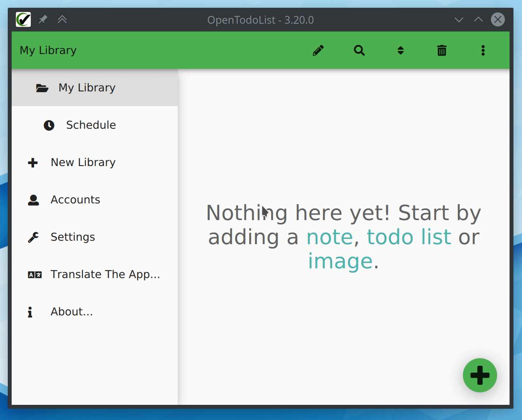Pin window with the pushpin icon
522x420 pixels.
click(43, 19)
